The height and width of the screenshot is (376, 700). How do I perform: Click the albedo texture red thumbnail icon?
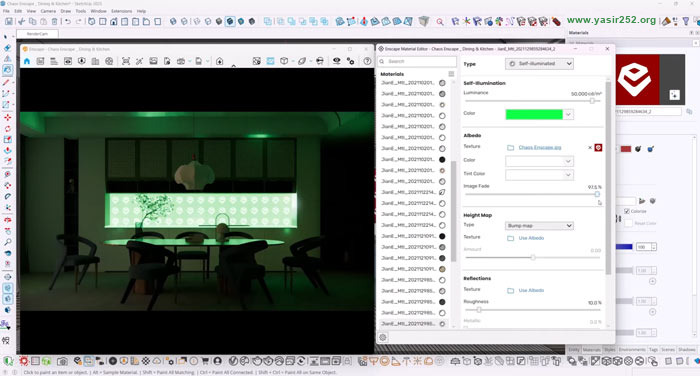point(598,147)
